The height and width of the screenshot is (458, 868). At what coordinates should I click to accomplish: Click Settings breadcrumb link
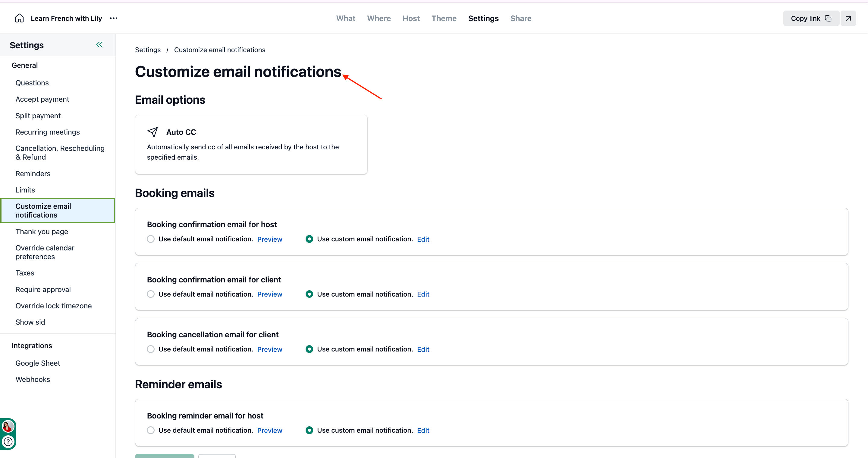click(148, 49)
